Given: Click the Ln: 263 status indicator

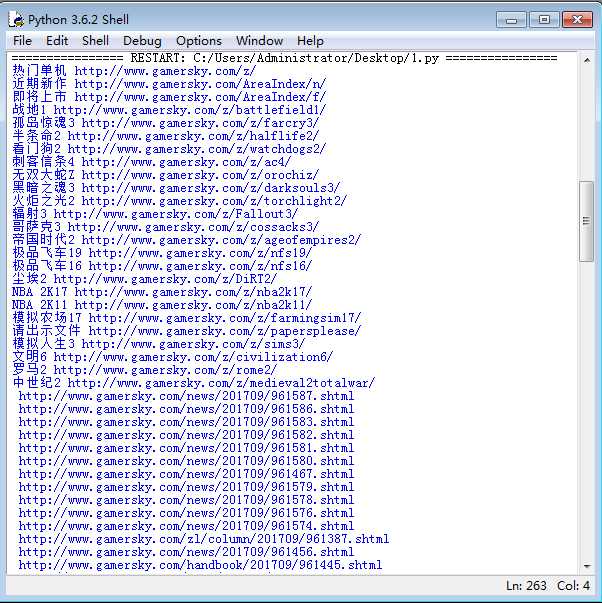Looking at the screenshot, I should point(526,586).
